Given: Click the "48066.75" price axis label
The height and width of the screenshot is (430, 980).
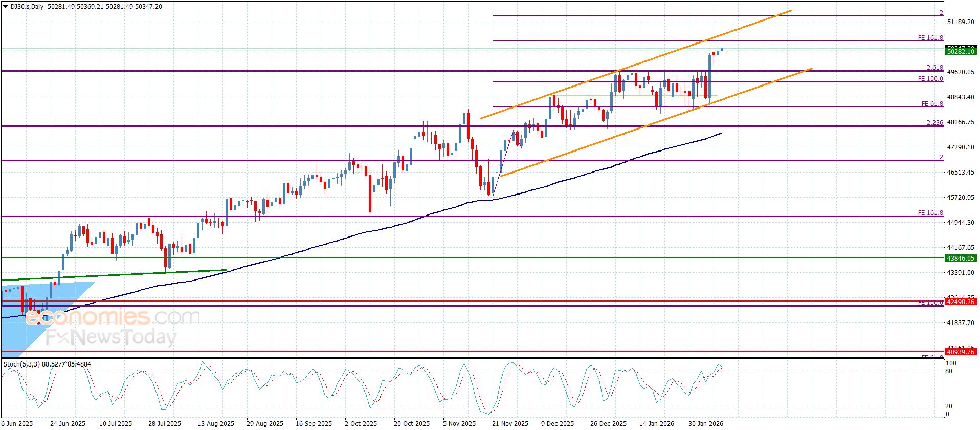Looking at the screenshot, I should point(961,122).
